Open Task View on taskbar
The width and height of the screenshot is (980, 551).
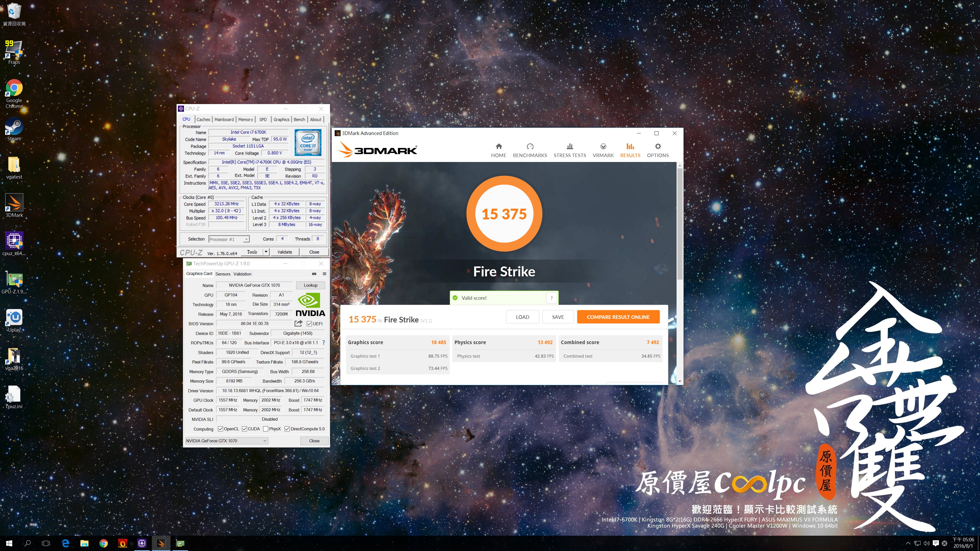coord(46,543)
